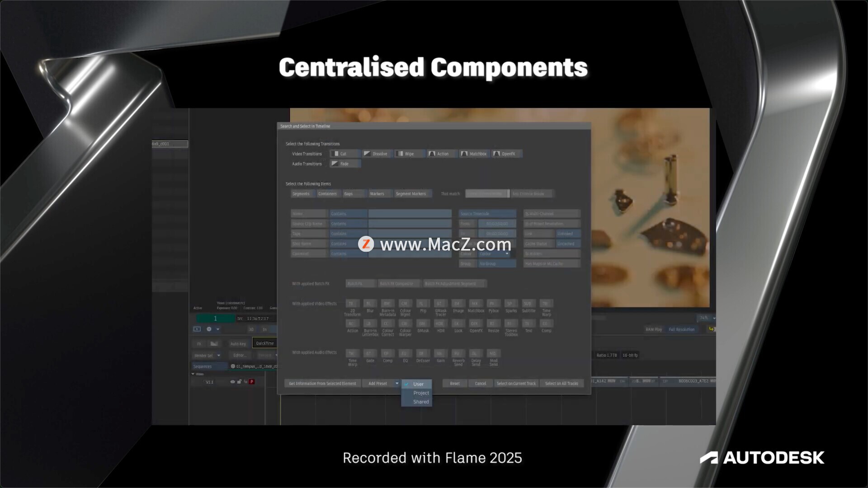Click the gear settings icon below timecode
The image size is (868, 488).
209,329
